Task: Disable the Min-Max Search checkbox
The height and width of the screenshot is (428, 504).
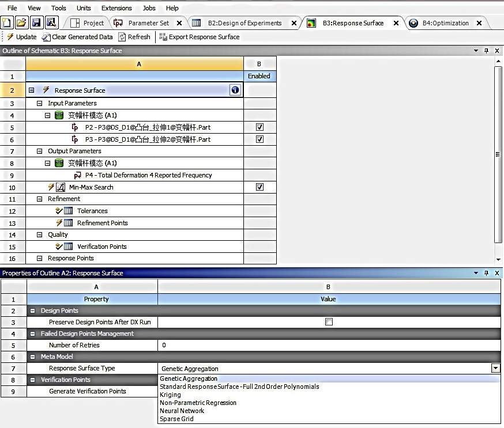Action: click(259, 187)
